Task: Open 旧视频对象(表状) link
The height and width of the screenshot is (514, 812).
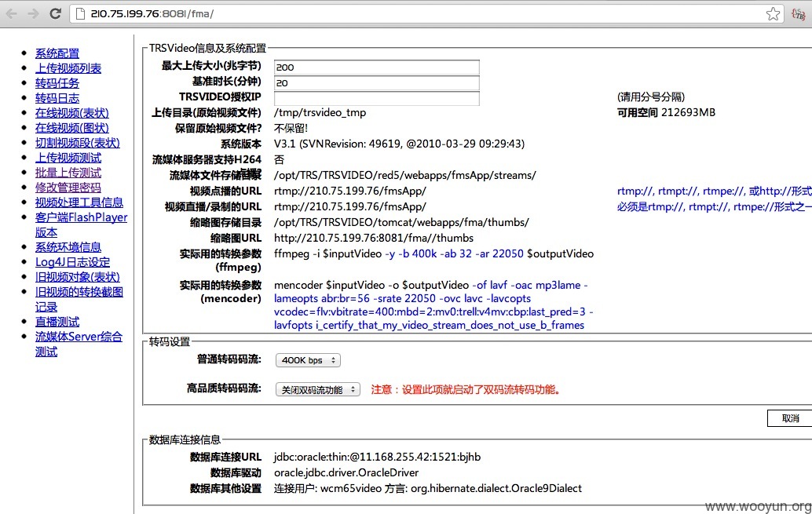Action: coord(77,277)
